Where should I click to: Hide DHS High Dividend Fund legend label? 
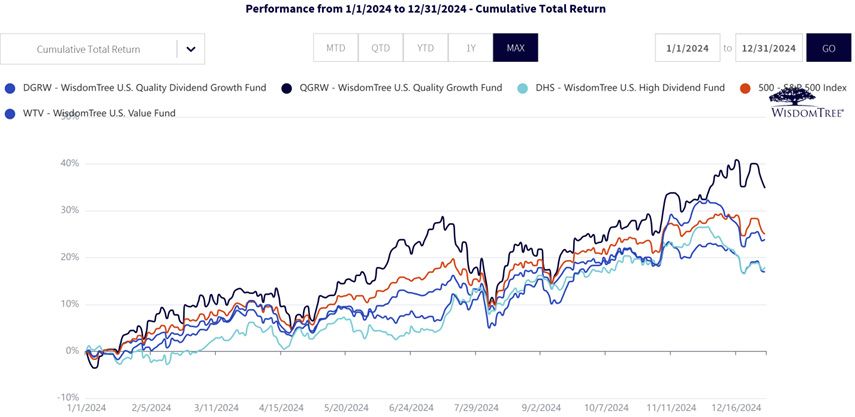630,88
